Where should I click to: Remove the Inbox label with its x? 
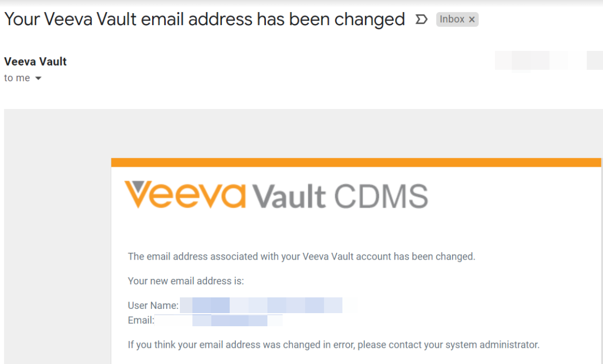[472, 20]
